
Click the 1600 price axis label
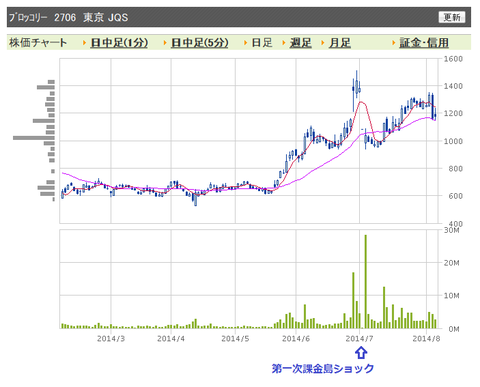(x=453, y=59)
